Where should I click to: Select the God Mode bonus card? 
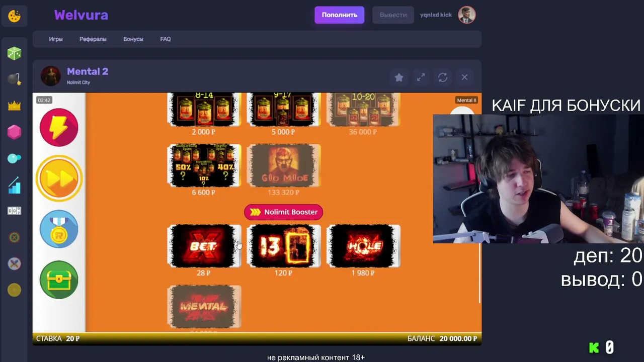(284, 165)
